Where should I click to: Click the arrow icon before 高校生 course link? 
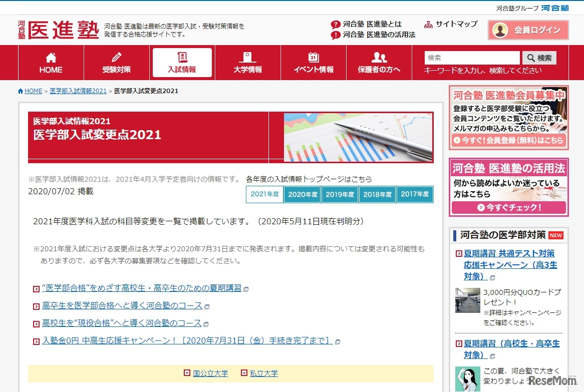tap(36, 324)
